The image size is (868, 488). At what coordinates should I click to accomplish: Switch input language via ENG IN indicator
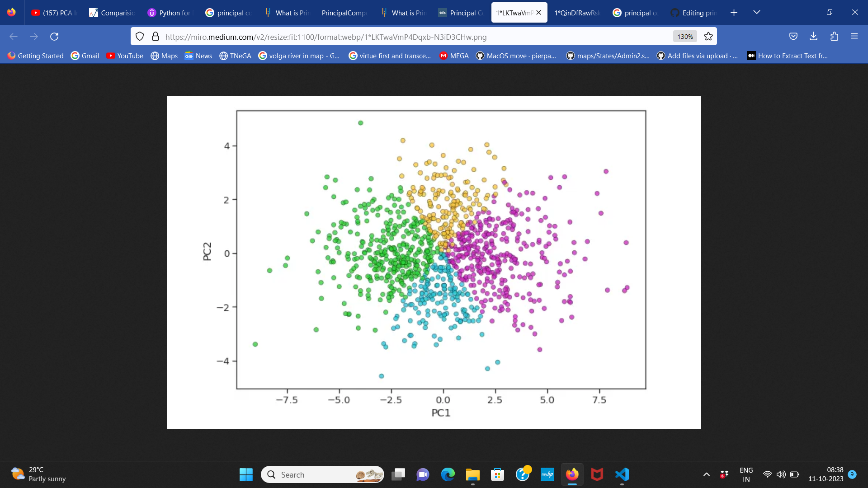point(745,474)
